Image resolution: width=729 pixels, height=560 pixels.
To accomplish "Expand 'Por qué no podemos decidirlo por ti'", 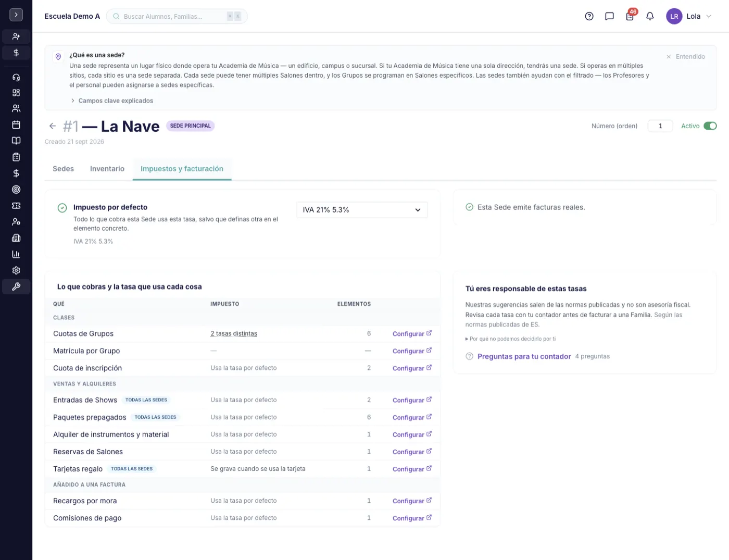I will coord(511,339).
